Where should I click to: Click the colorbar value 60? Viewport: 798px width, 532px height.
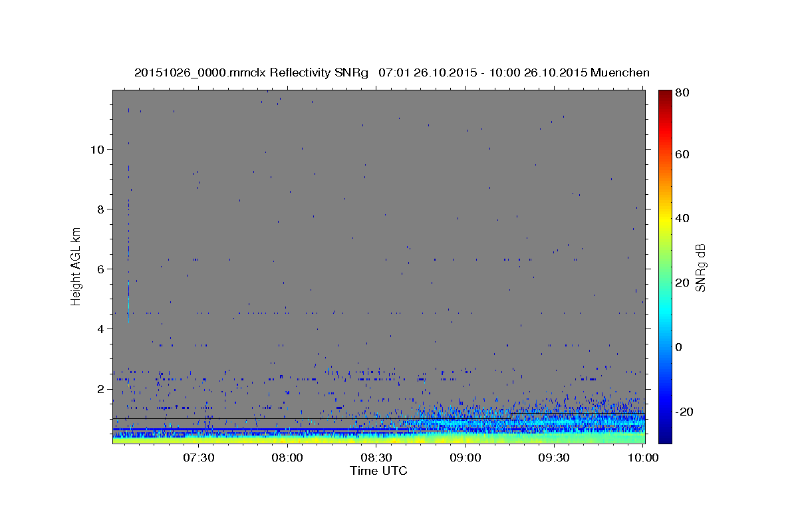click(x=682, y=154)
